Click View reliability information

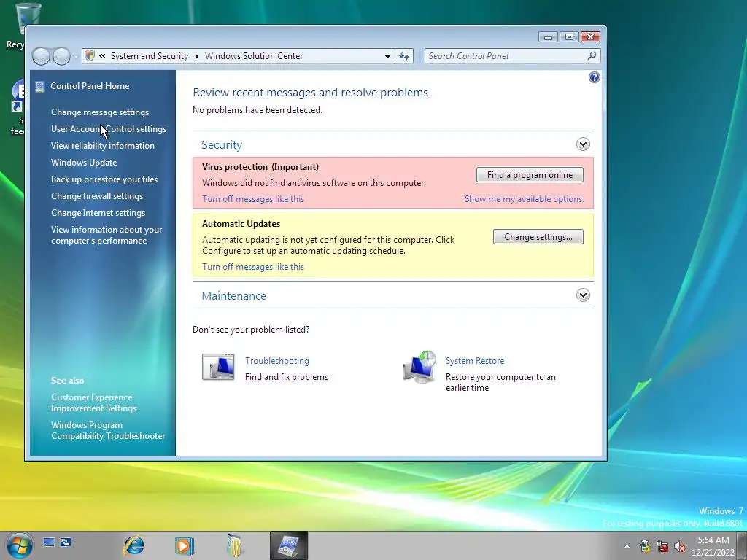click(x=103, y=146)
